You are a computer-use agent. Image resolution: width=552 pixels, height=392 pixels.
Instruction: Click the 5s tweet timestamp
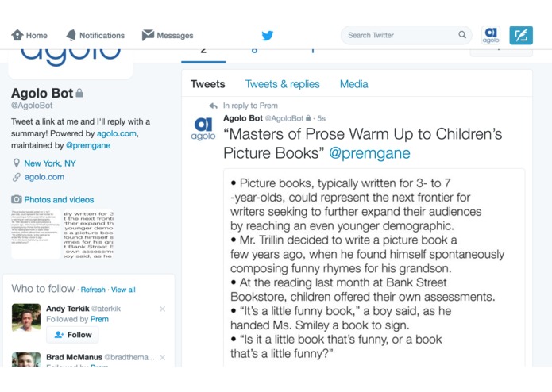click(x=322, y=118)
